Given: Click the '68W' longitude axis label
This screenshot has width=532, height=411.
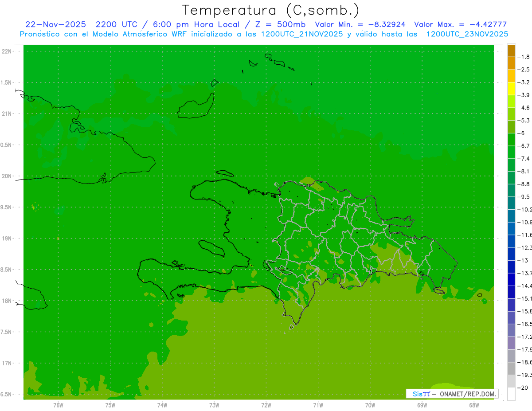Looking at the screenshot, I should pyautogui.click(x=474, y=405).
